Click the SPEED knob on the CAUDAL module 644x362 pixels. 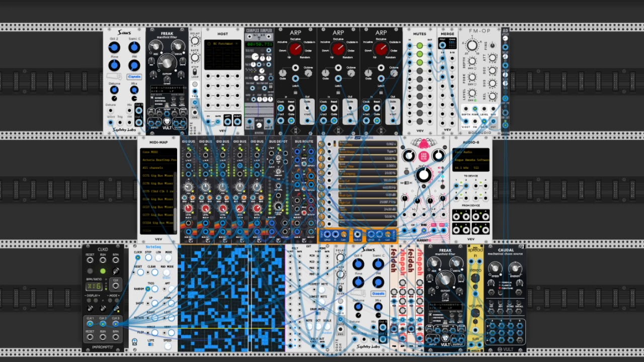pos(495,268)
